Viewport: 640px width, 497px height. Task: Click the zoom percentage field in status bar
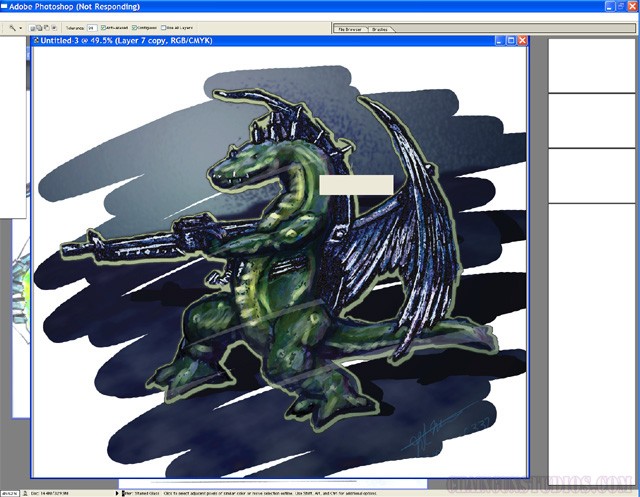click(11, 491)
